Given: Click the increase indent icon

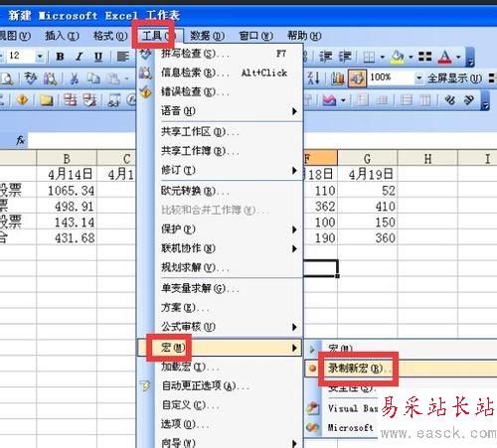Looking at the screenshot, I should click(x=345, y=57).
